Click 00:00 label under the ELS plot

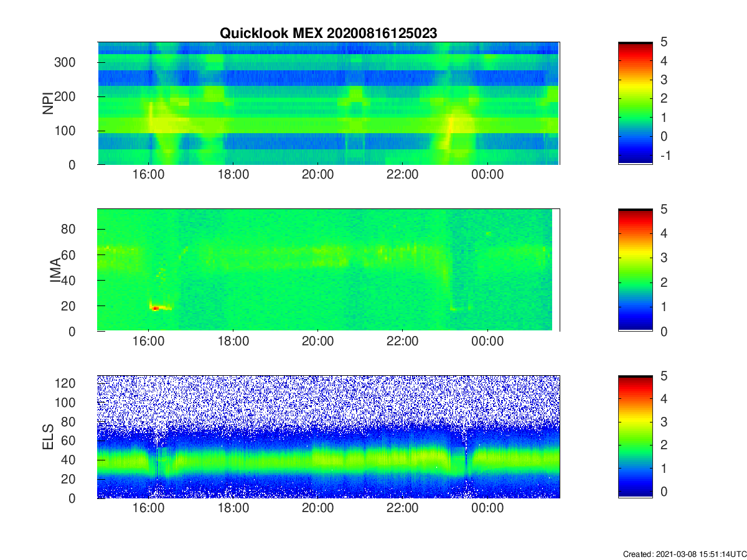point(487,508)
